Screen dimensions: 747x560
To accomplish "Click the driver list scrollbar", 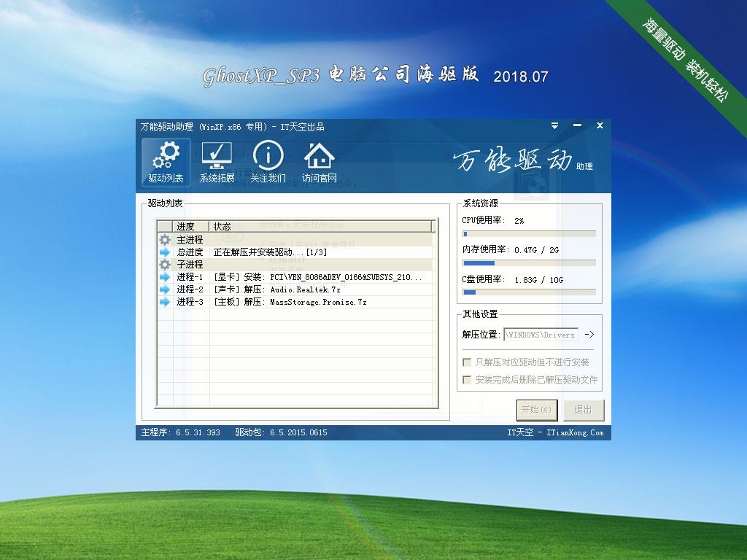I will 437,321.
